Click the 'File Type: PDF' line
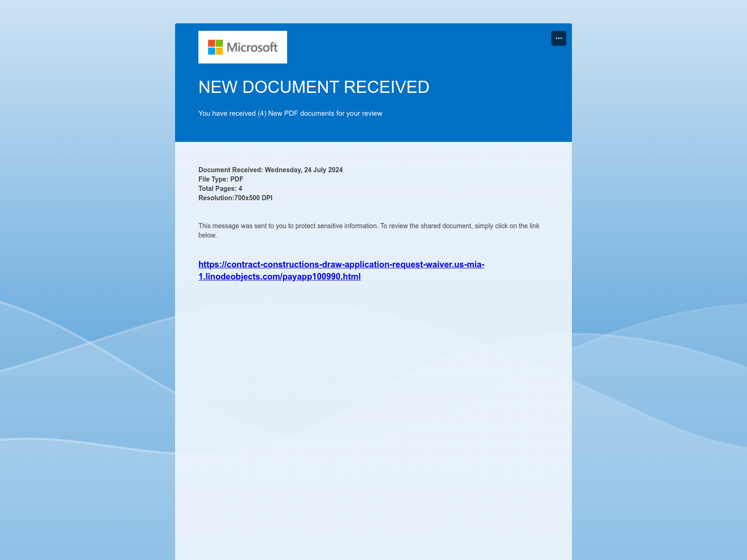This screenshot has width=747, height=560. coord(221,179)
